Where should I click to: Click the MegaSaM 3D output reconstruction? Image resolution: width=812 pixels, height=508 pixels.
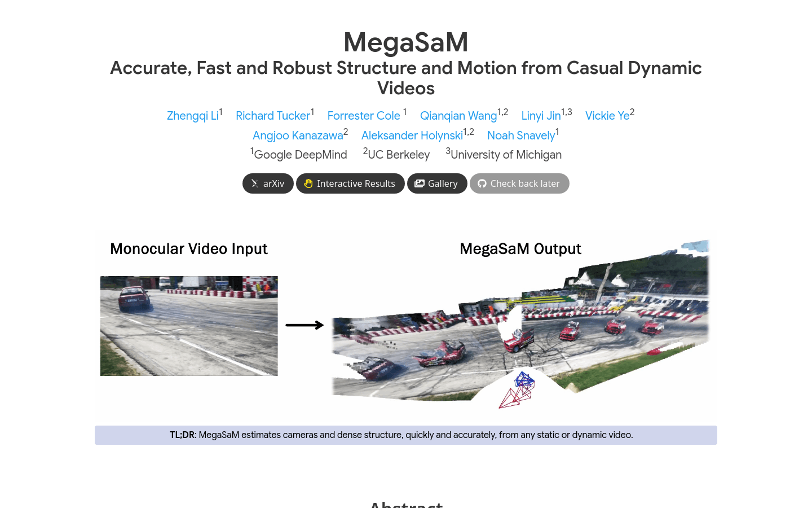click(520, 324)
